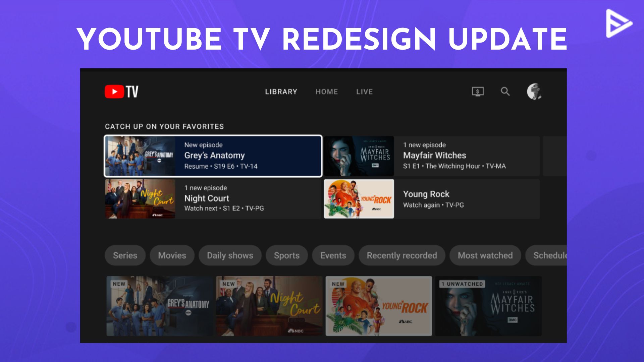Click the 'S1 E1 • The Witching Hour • TV-MA' text
Image resolution: width=644 pixels, height=362 pixels.
point(454,166)
